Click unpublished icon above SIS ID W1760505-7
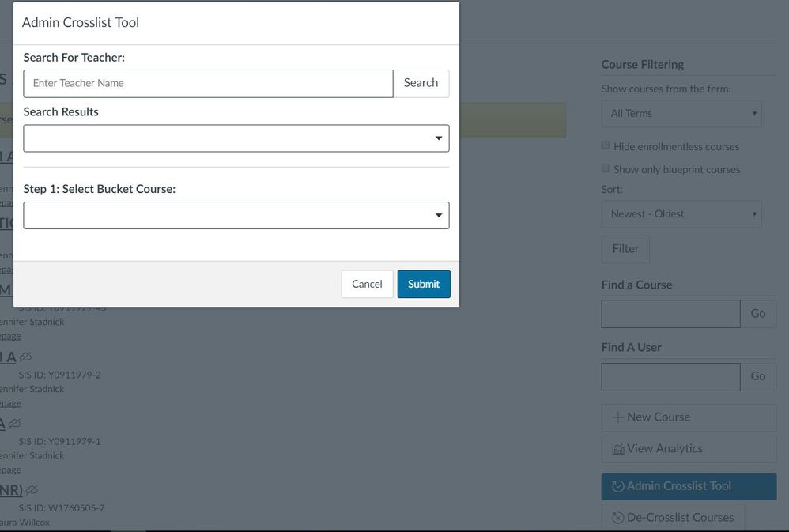This screenshot has height=532, width=789. click(32, 490)
